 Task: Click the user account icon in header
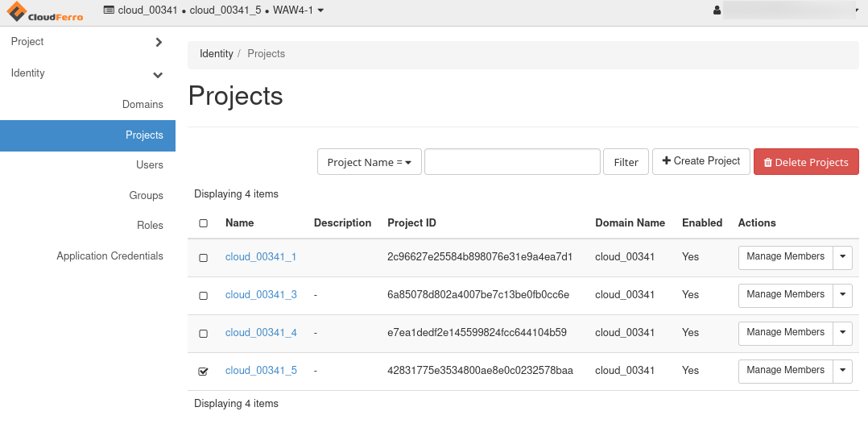[x=717, y=10]
